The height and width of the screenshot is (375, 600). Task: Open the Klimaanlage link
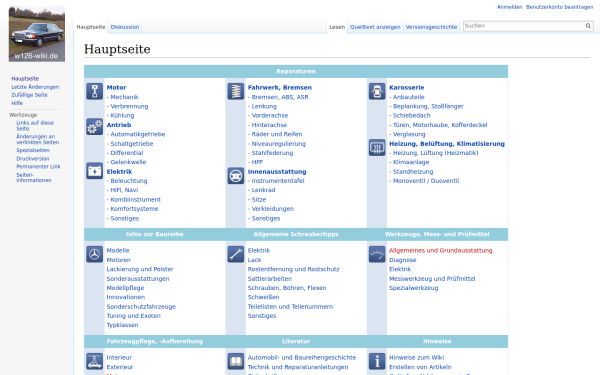(411, 162)
